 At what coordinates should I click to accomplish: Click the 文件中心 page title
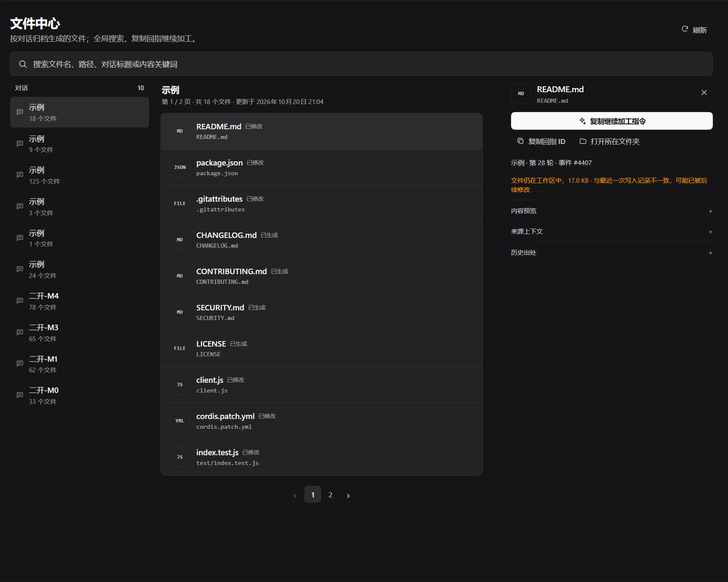click(35, 23)
